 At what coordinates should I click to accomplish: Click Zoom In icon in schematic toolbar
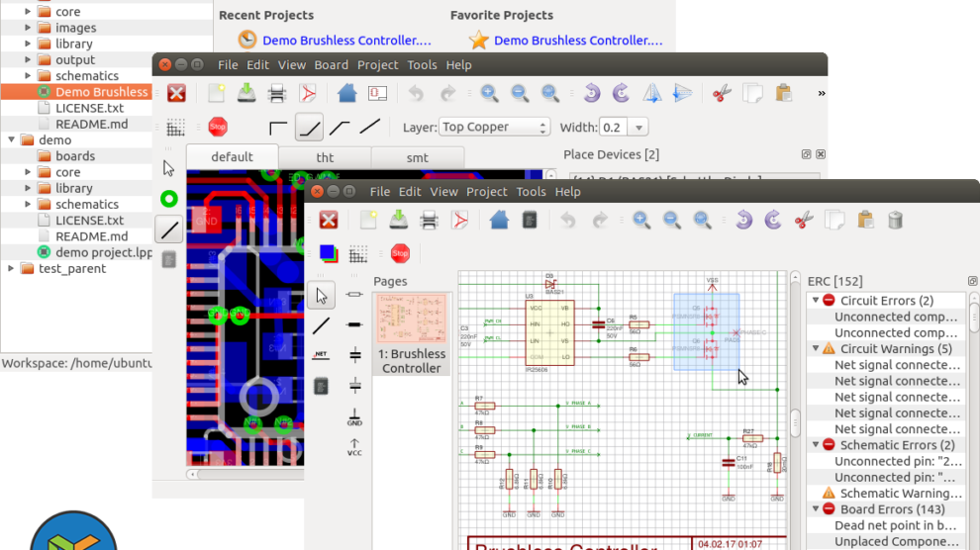click(x=641, y=220)
